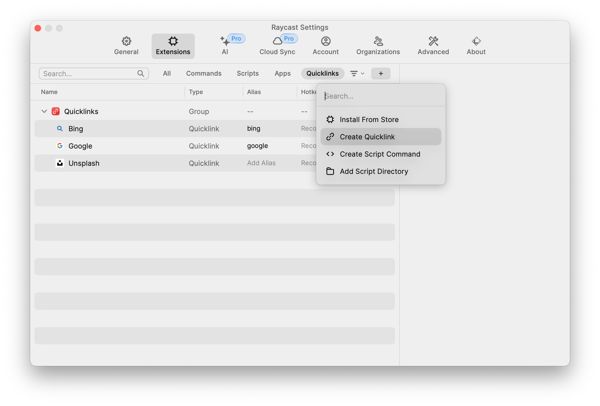600x406 pixels.
Task: Choose Create Script Command
Action: 381,154
